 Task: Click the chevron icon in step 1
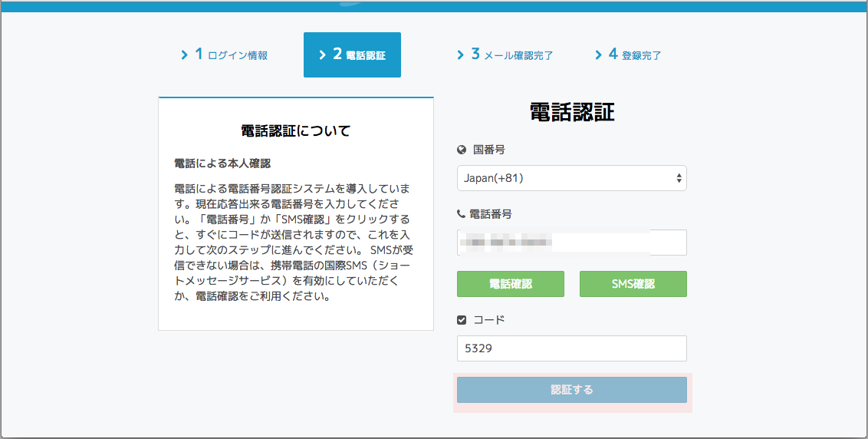coord(184,55)
